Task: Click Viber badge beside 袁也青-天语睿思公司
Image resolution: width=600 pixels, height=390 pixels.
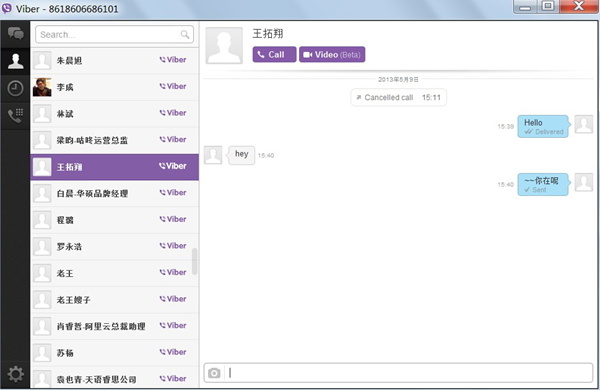Action: click(x=173, y=379)
